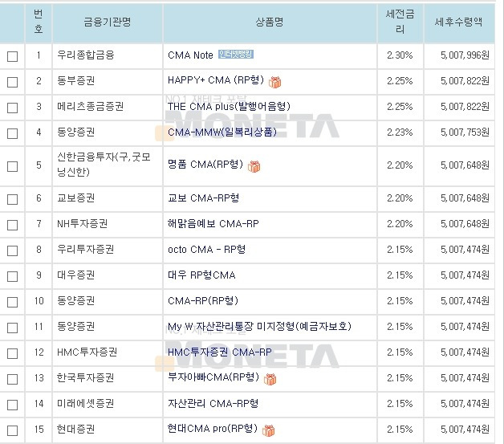
Task: Open the 부자아빠CMA(RP형) product link
Action: tap(213, 377)
